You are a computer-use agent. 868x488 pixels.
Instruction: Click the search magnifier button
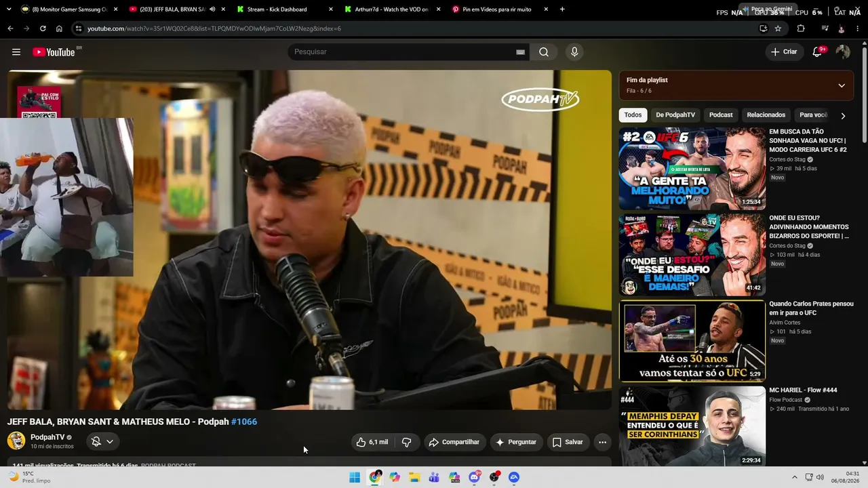click(544, 52)
